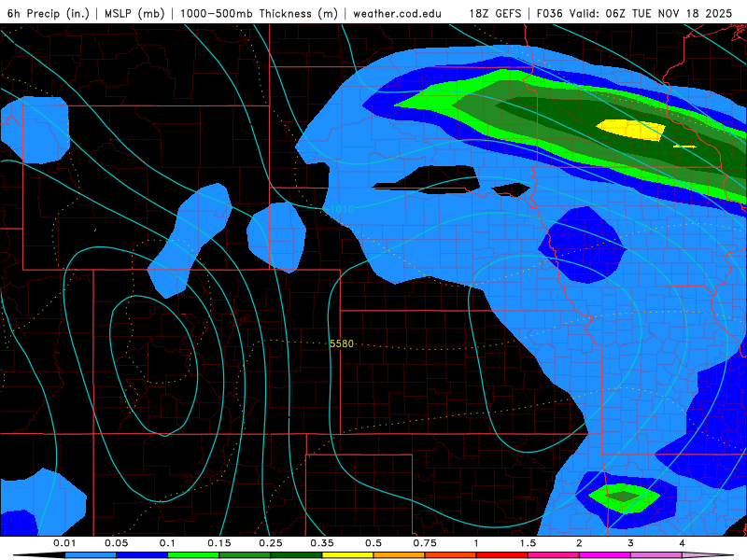Click the '0.1' legend value
The width and height of the screenshot is (747, 560).
(x=167, y=543)
